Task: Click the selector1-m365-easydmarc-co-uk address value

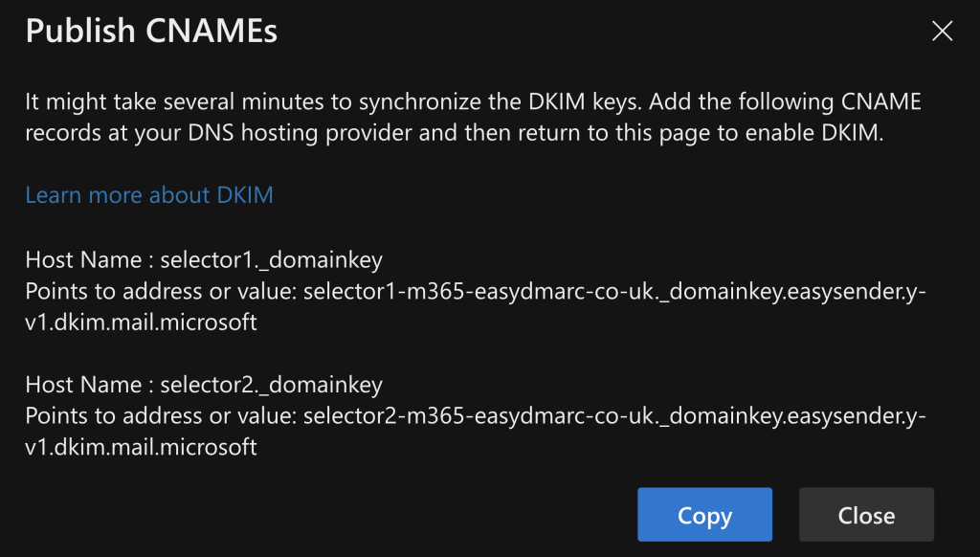Action: point(612,291)
